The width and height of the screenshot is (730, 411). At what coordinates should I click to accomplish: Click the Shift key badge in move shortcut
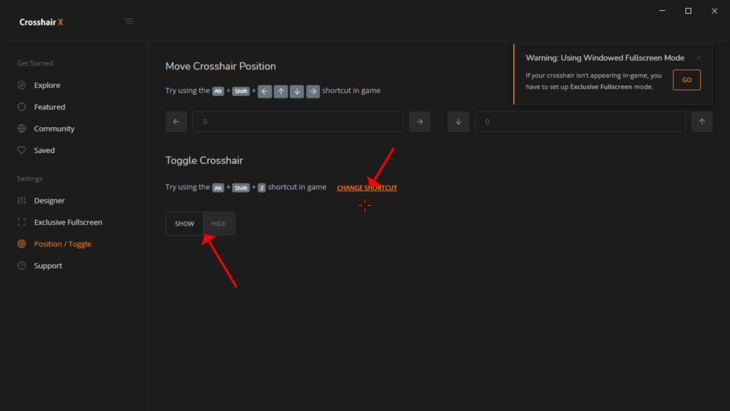point(241,91)
